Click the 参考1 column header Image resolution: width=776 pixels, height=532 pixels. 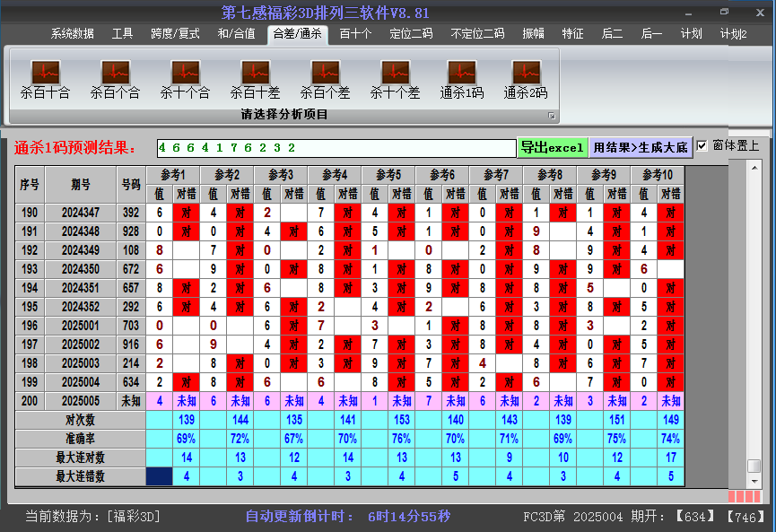tap(173, 175)
